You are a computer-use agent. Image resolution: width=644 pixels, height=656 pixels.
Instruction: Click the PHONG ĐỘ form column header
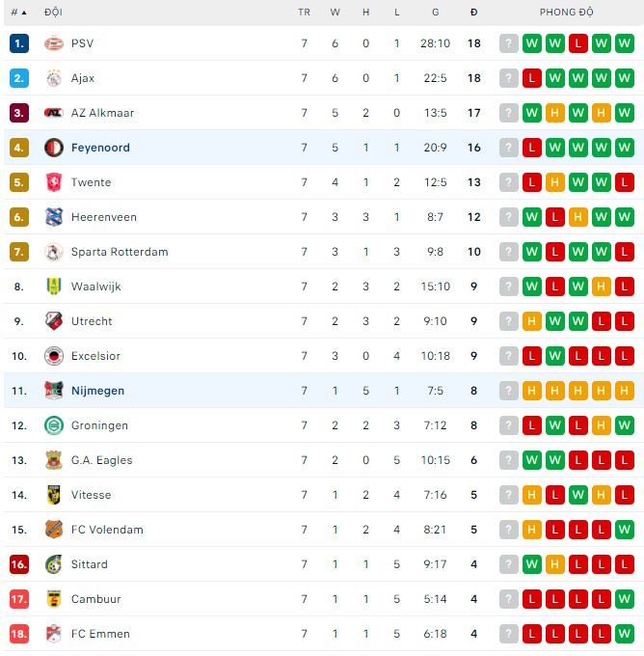(x=566, y=13)
